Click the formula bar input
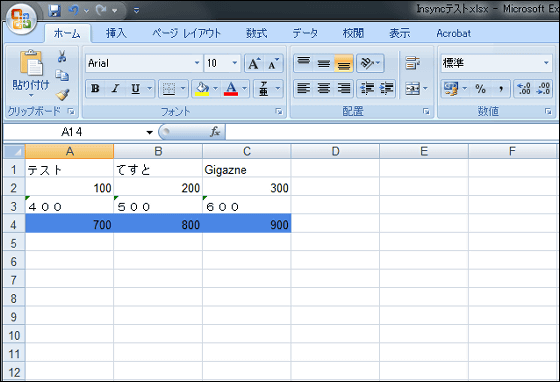 [392, 132]
